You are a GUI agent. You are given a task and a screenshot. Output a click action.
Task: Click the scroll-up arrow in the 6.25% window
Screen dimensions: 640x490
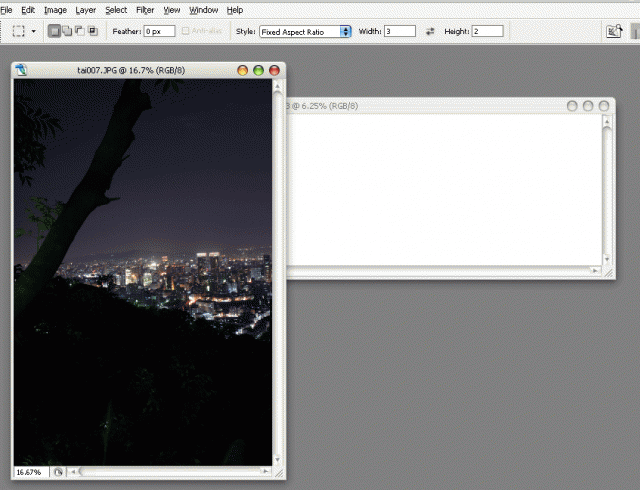click(607, 121)
